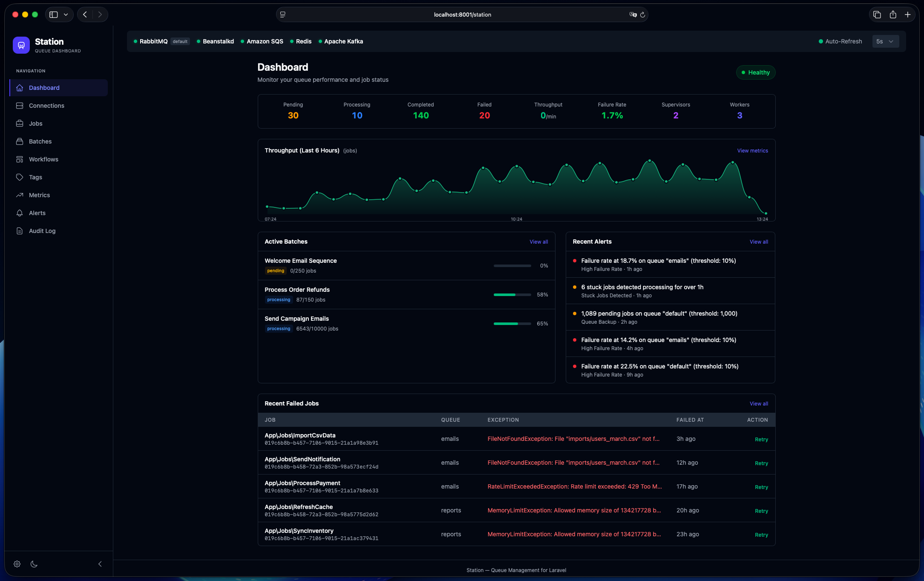924x581 pixels.
Task: Click the Station logo icon
Action: 21,45
